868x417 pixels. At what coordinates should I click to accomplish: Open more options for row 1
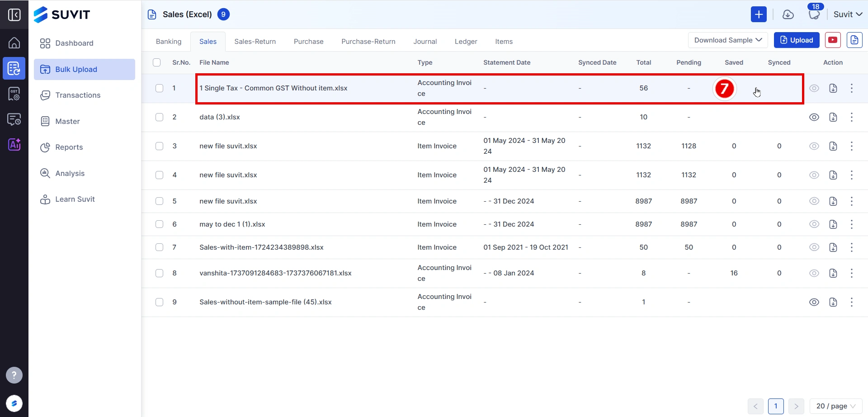(x=852, y=88)
